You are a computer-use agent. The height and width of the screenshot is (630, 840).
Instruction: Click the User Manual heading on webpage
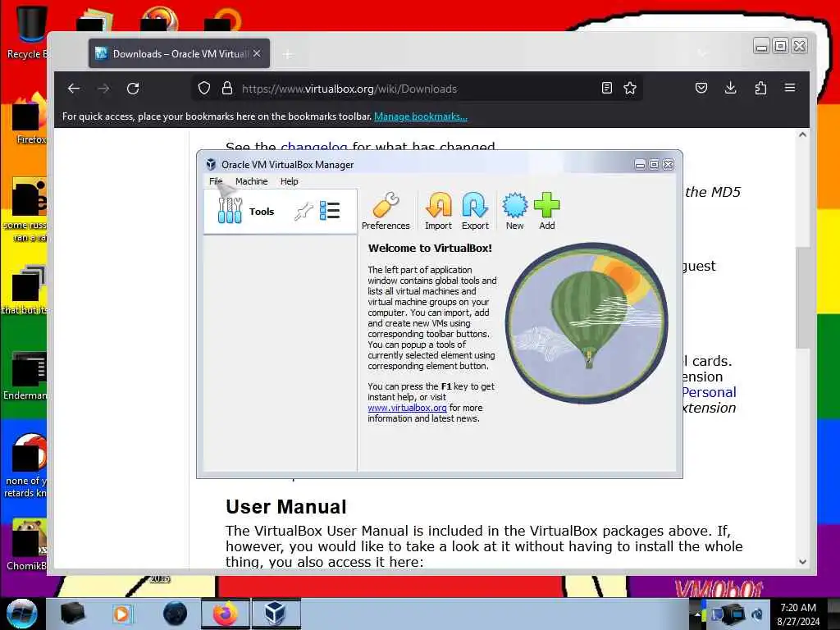point(286,507)
